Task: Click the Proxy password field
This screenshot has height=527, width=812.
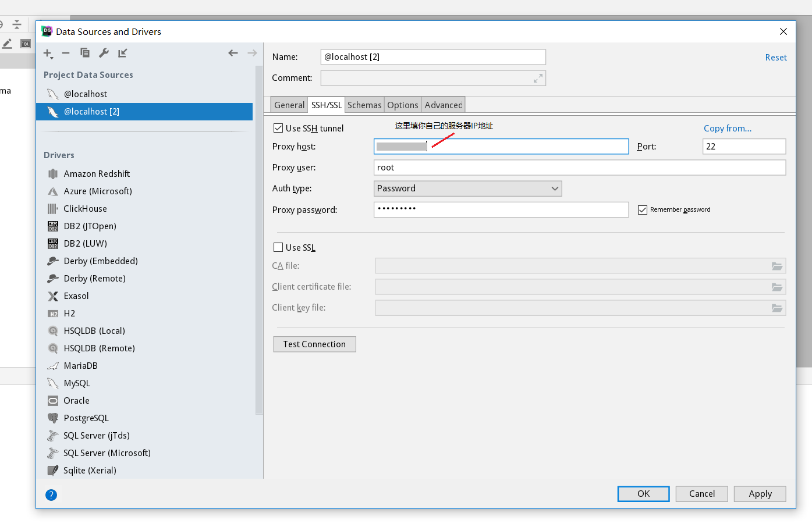Action: coord(501,209)
